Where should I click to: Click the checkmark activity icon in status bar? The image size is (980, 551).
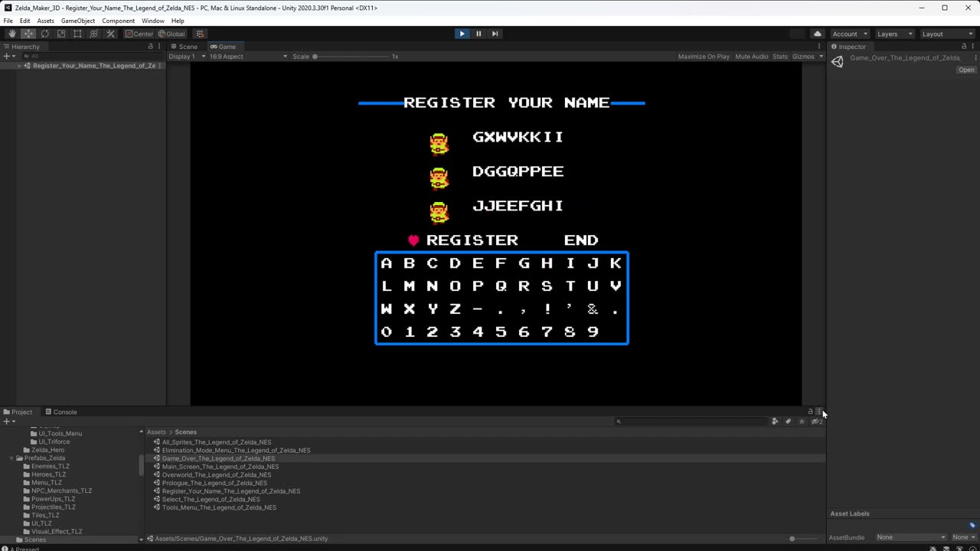(x=971, y=548)
